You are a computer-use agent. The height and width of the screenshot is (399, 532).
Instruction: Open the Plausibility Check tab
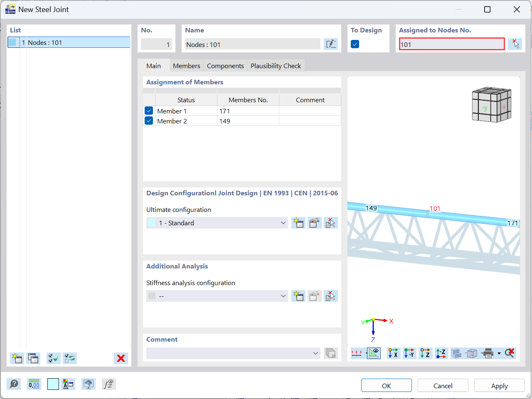point(276,66)
